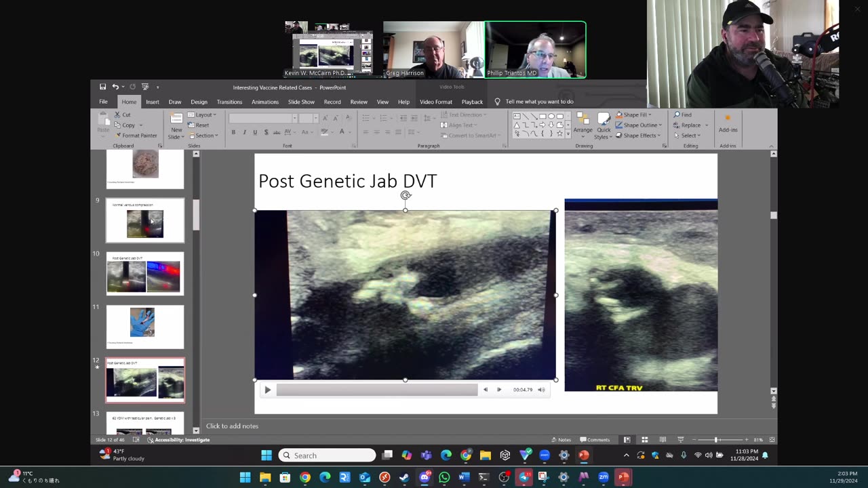The width and height of the screenshot is (868, 488).
Task: Toggle text Shadow in Font group
Action: coord(266,132)
